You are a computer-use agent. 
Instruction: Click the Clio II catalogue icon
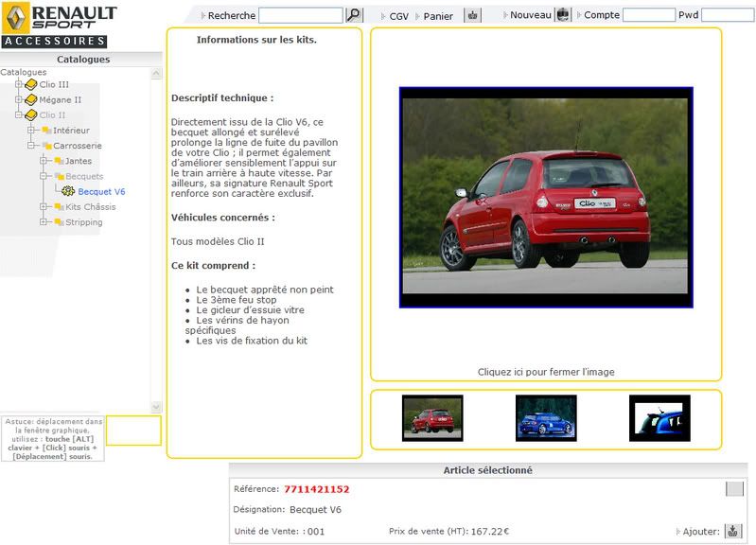coord(31,114)
